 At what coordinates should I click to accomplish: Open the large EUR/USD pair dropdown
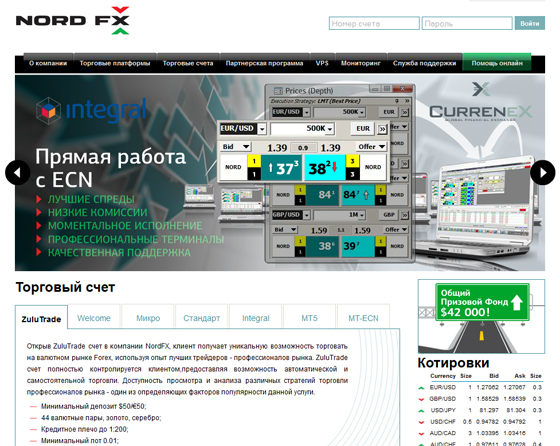pyautogui.click(x=262, y=129)
